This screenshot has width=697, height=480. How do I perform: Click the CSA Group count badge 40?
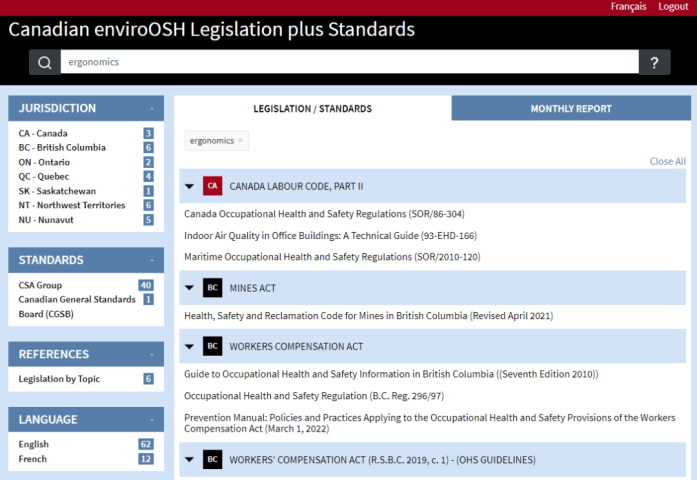click(x=146, y=285)
